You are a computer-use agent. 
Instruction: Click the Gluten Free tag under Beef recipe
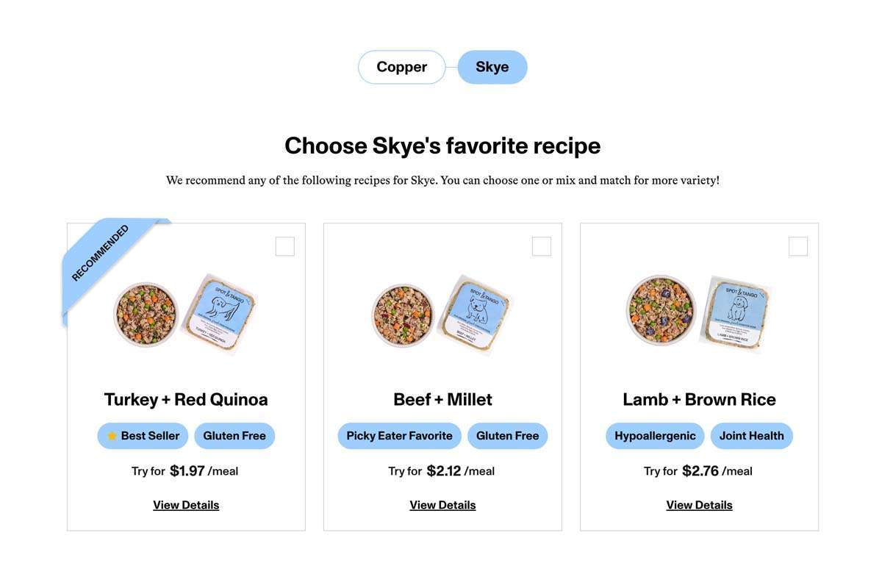coord(507,436)
